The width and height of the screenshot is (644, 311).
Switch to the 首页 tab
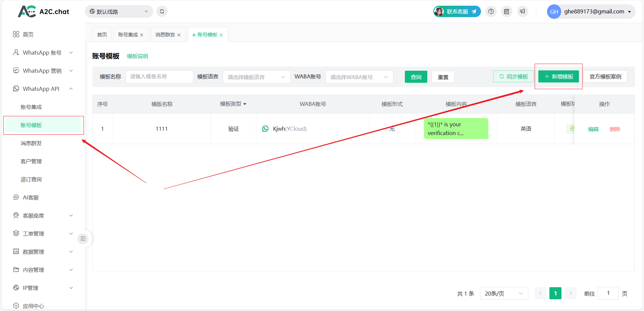pyautogui.click(x=102, y=35)
